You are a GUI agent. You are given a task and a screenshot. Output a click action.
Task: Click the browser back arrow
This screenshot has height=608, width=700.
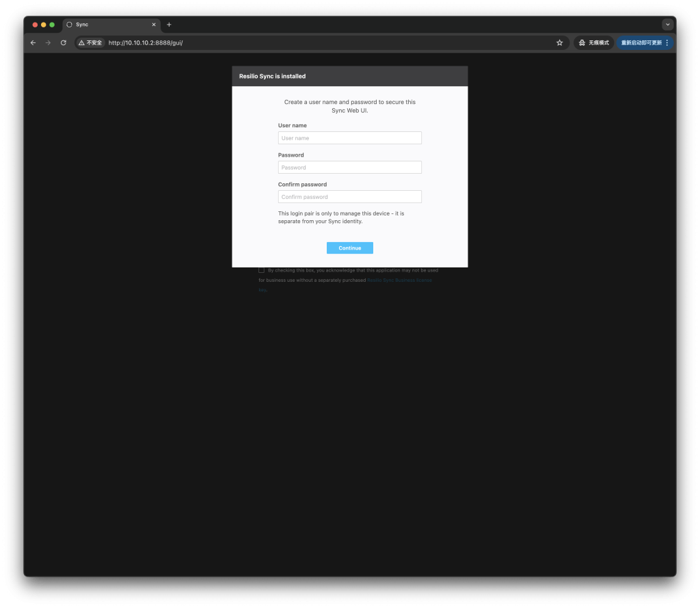pyautogui.click(x=33, y=43)
